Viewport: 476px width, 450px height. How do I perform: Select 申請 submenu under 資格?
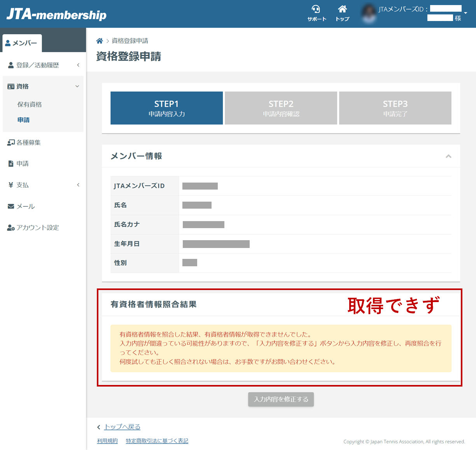23,120
